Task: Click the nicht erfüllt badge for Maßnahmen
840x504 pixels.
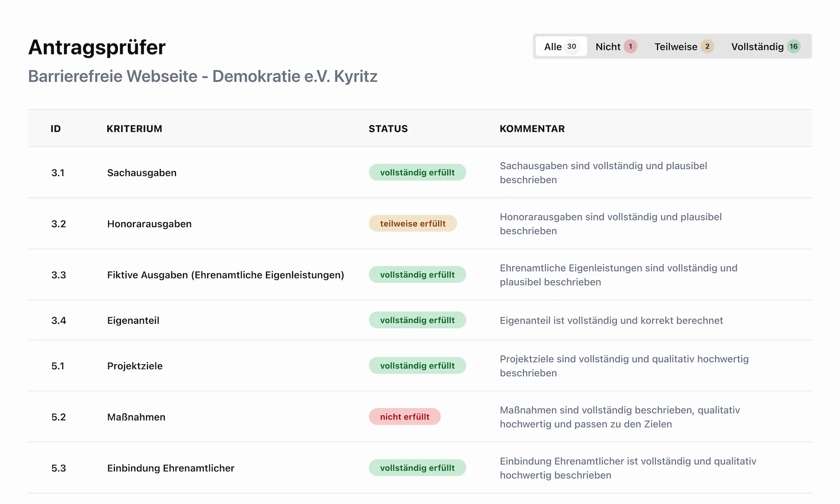Action: 405,417
